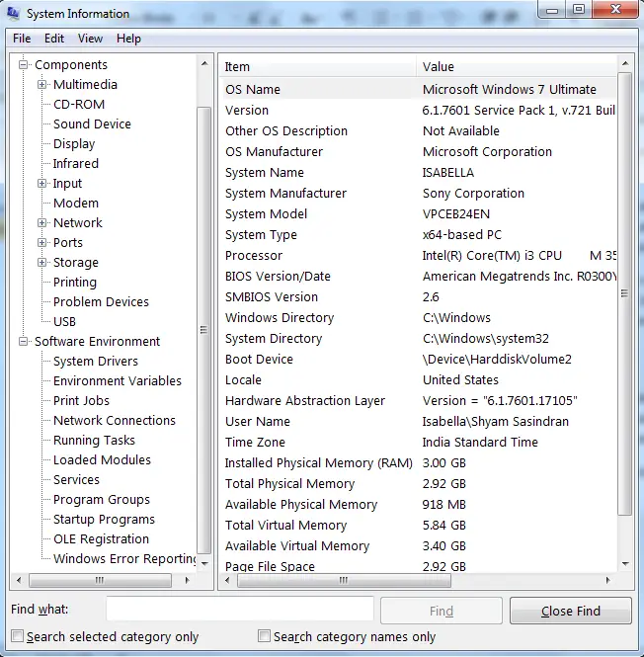Click the Processor row

click(419, 256)
